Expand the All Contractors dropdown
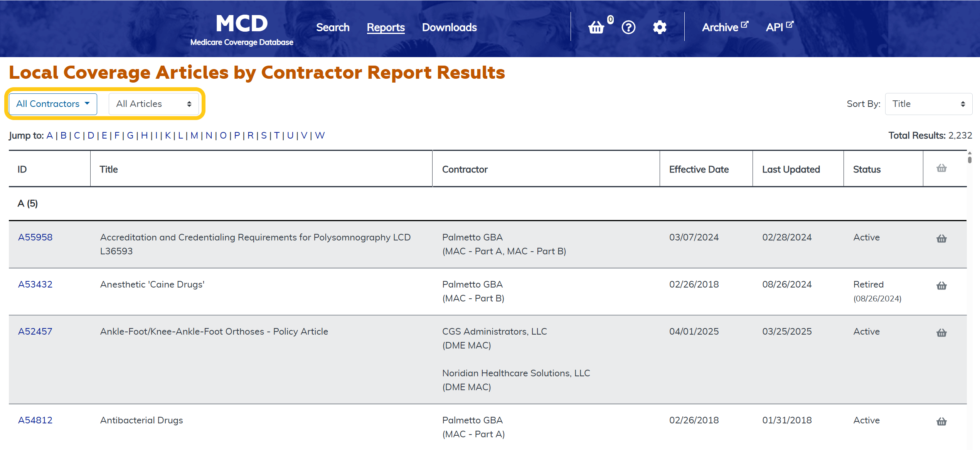This screenshot has height=450, width=980. pyautogui.click(x=53, y=104)
